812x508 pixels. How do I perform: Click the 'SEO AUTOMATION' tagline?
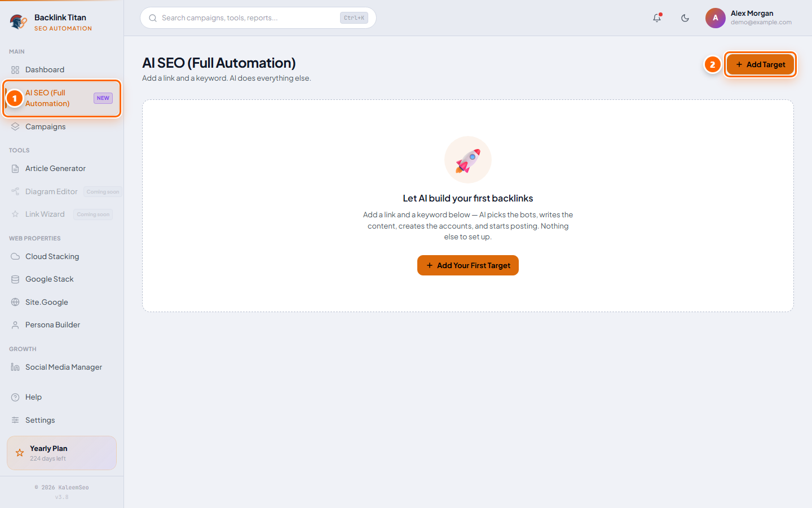(63, 28)
